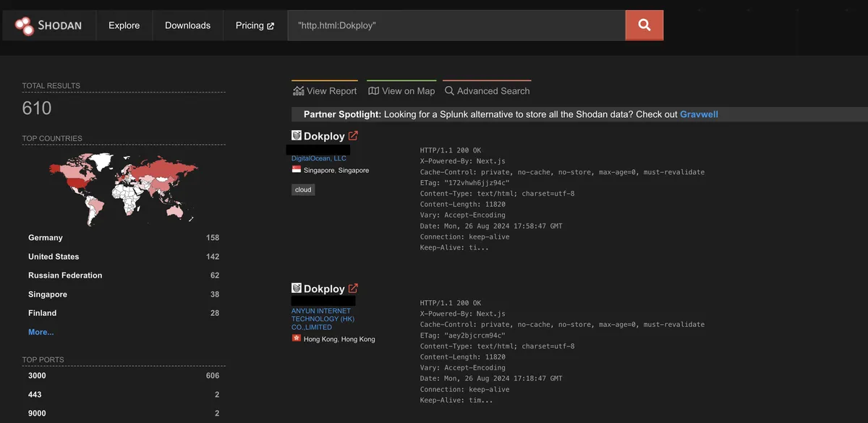Image resolution: width=868 pixels, height=423 pixels.
Task: Open Advanced Search
Action: click(487, 91)
